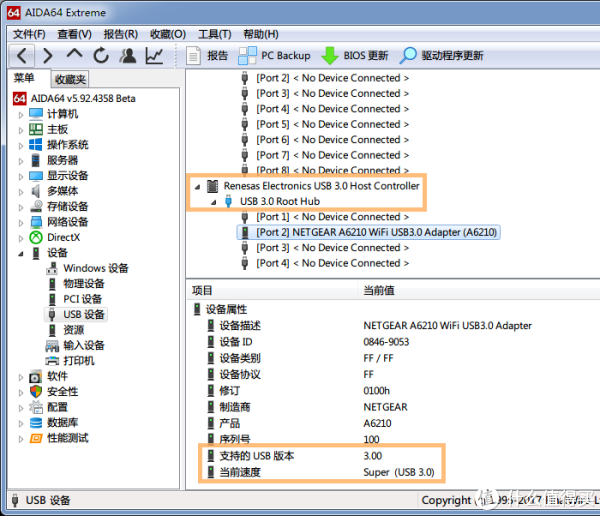Image resolution: width=600 pixels, height=516 pixels.
Task: Click the 主板 motherboard icon
Action: coord(36,129)
